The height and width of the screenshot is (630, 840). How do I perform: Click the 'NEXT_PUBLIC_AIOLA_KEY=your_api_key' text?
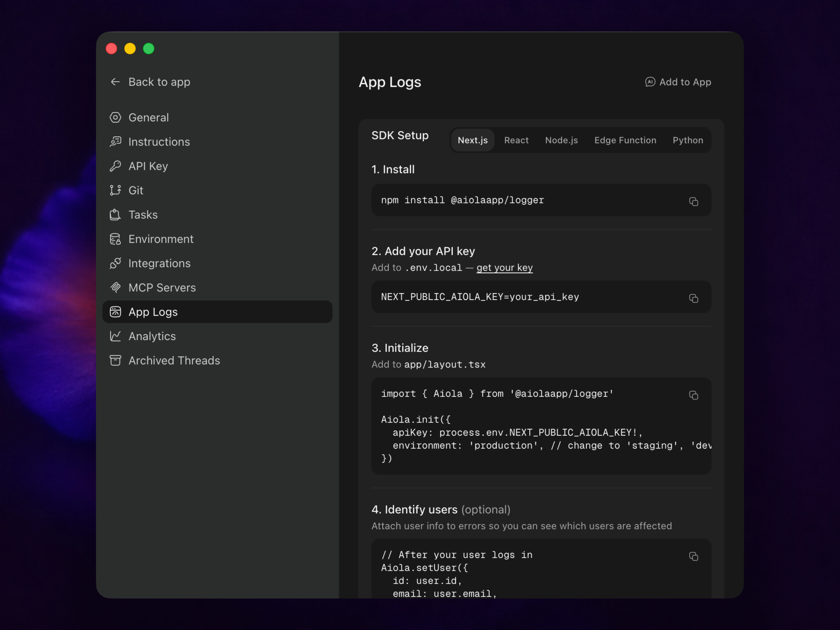coord(480,297)
